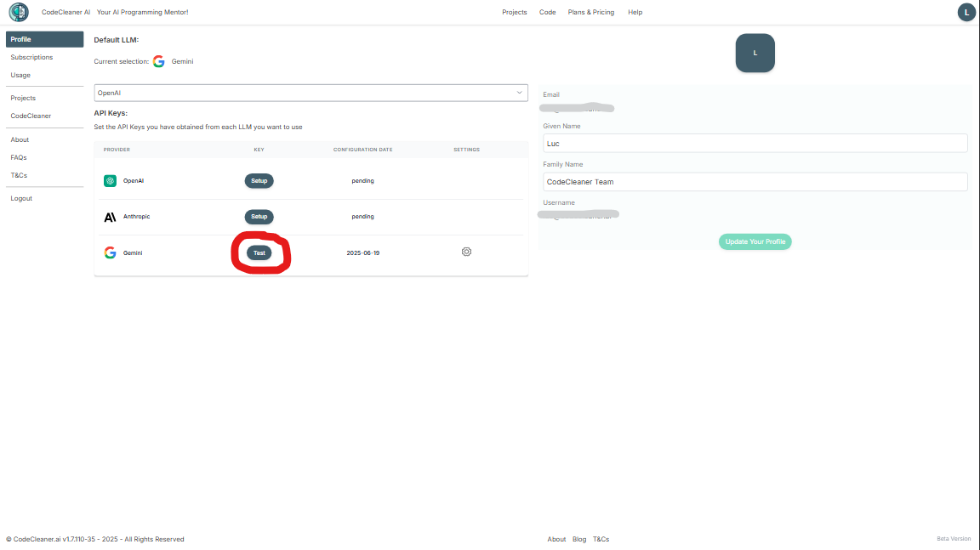This screenshot has width=980, height=550.
Task: Click the Beta Version label
Action: coord(954,539)
